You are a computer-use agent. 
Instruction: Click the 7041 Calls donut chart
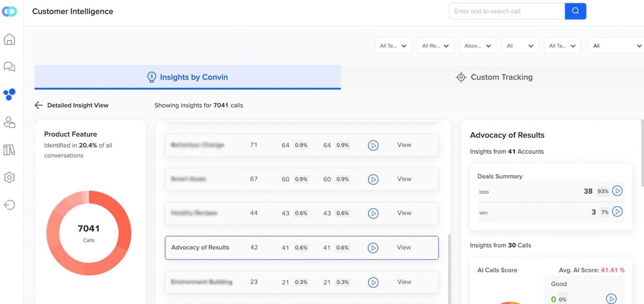(89, 233)
